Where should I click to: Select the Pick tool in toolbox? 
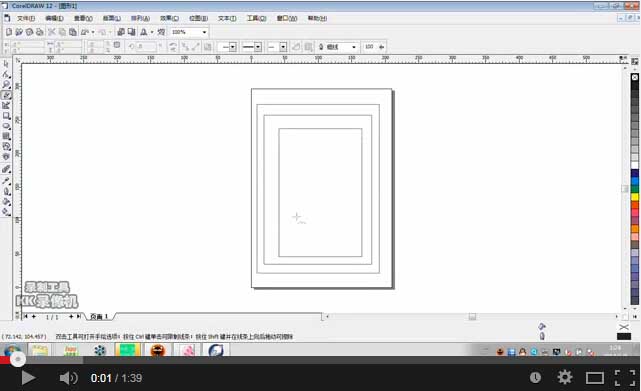[6, 64]
